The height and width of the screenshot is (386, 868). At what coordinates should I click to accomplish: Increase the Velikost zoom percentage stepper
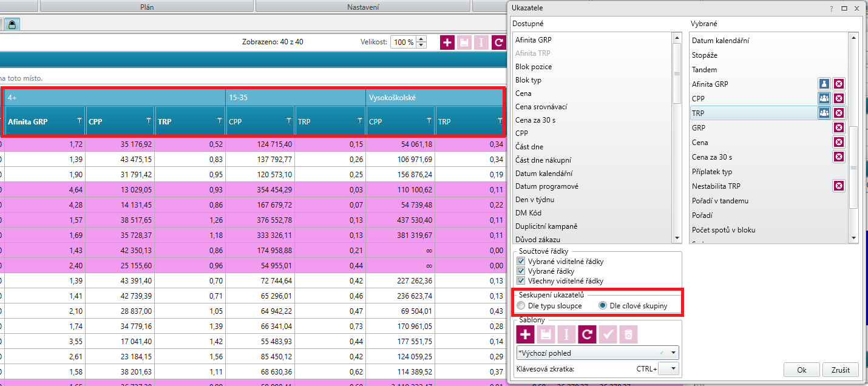pyautogui.click(x=421, y=39)
